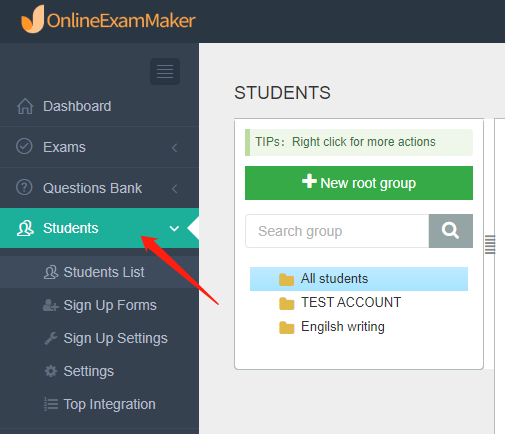Click the hamburger sidebar toggle button
The width and height of the screenshot is (505, 434).
point(165,71)
